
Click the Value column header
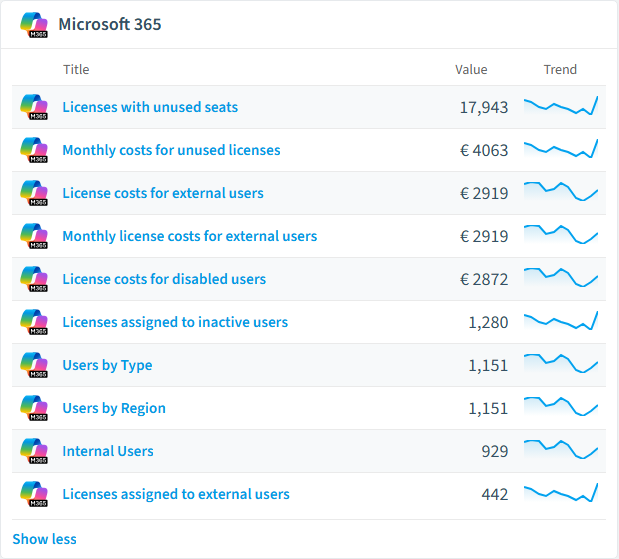471,69
